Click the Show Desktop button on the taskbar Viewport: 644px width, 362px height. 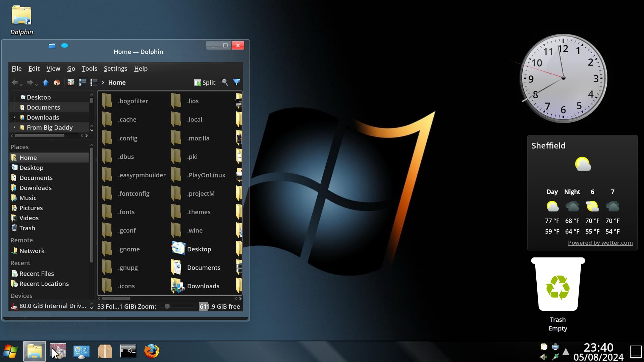[x=636, y=352]
